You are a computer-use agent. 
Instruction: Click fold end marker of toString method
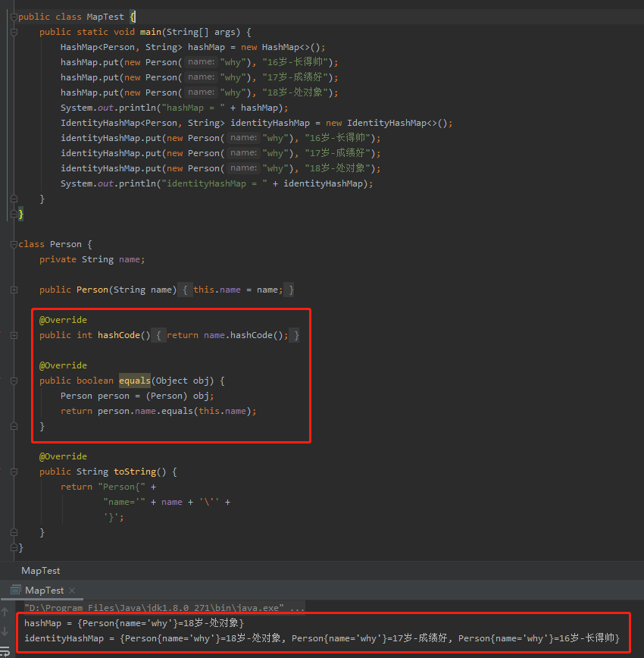(14, 532)
